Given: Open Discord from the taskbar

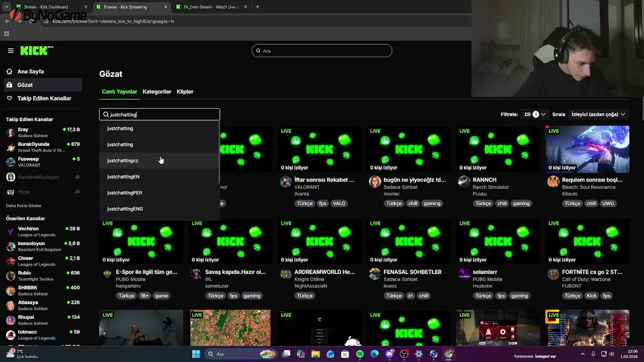Looking at the screenshot, I should 389,354.
